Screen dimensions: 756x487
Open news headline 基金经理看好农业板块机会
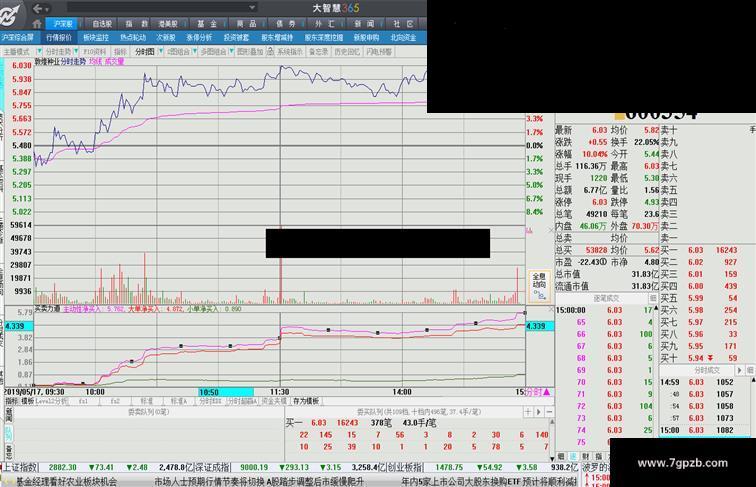coord(67,481)
